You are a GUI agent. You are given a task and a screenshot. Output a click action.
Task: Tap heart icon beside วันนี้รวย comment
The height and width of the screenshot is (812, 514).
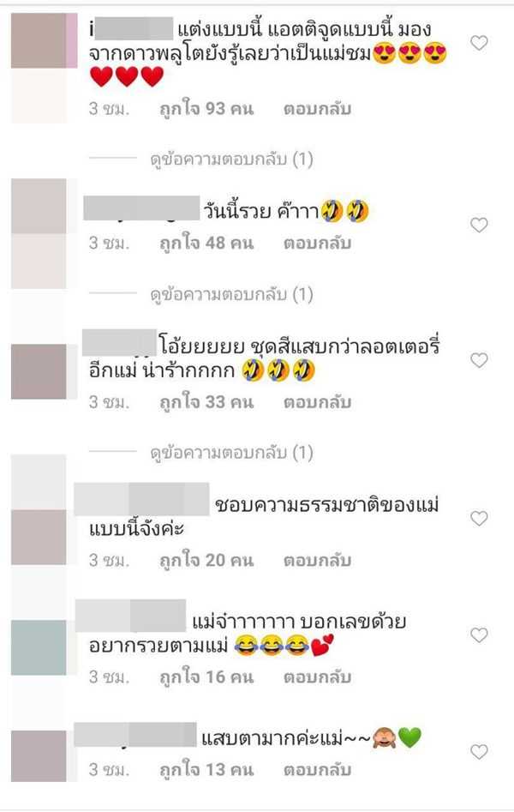pyautogui.click(x=479, y=226)
